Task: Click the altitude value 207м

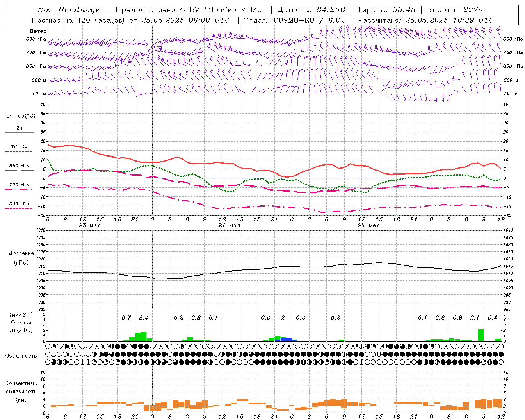Action: point(472,10)
